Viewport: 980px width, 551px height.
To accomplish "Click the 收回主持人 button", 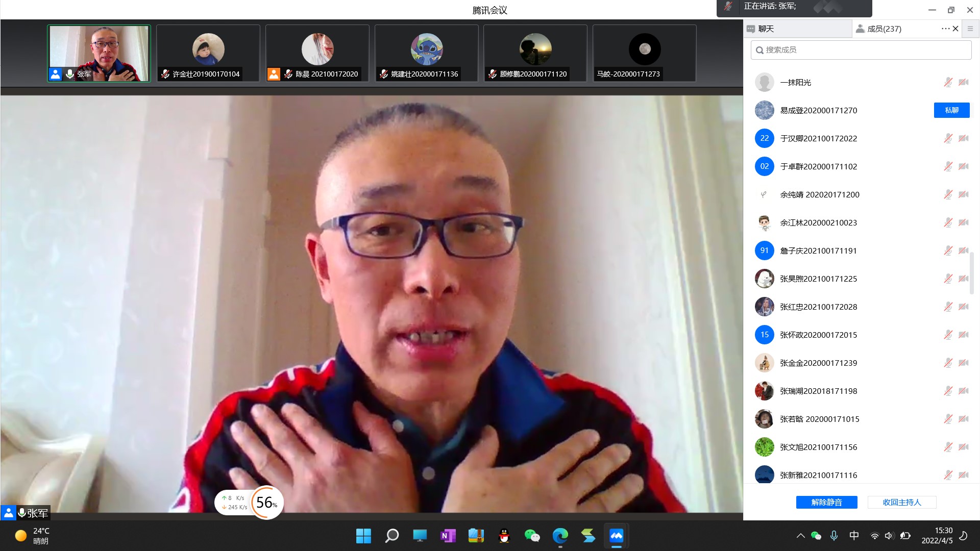I will [902, 503].
